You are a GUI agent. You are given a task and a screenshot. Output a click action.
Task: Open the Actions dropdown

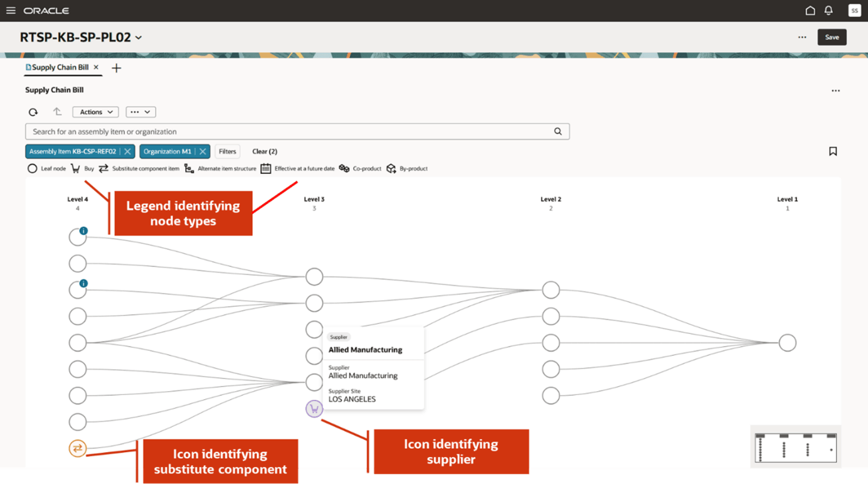coord(95,112)
